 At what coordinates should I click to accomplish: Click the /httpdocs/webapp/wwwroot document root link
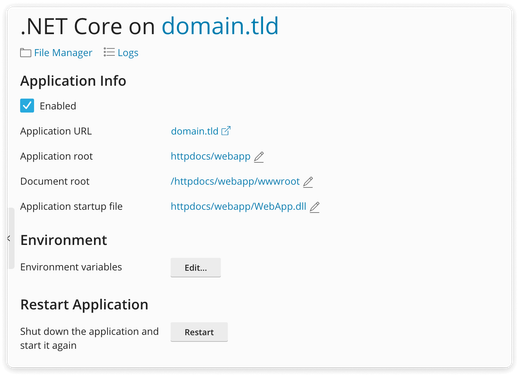(x=235, y=181)
